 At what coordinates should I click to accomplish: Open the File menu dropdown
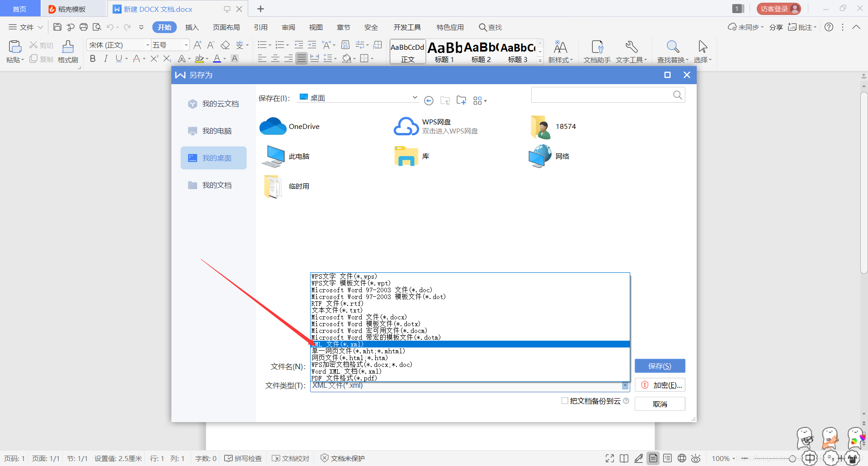click(x=26, y=27)
